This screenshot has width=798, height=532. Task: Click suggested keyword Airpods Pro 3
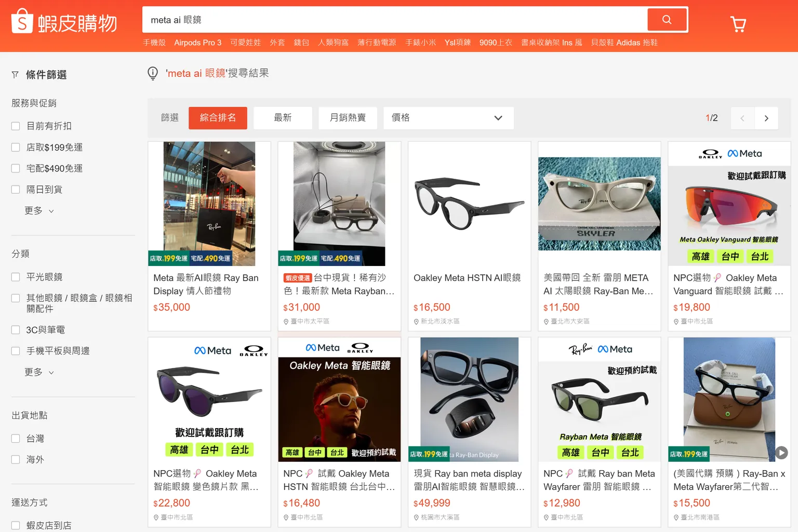click(x=198, y=43)
